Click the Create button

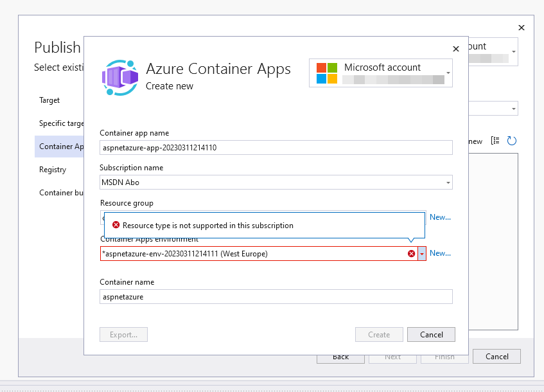tap(379, 335)
